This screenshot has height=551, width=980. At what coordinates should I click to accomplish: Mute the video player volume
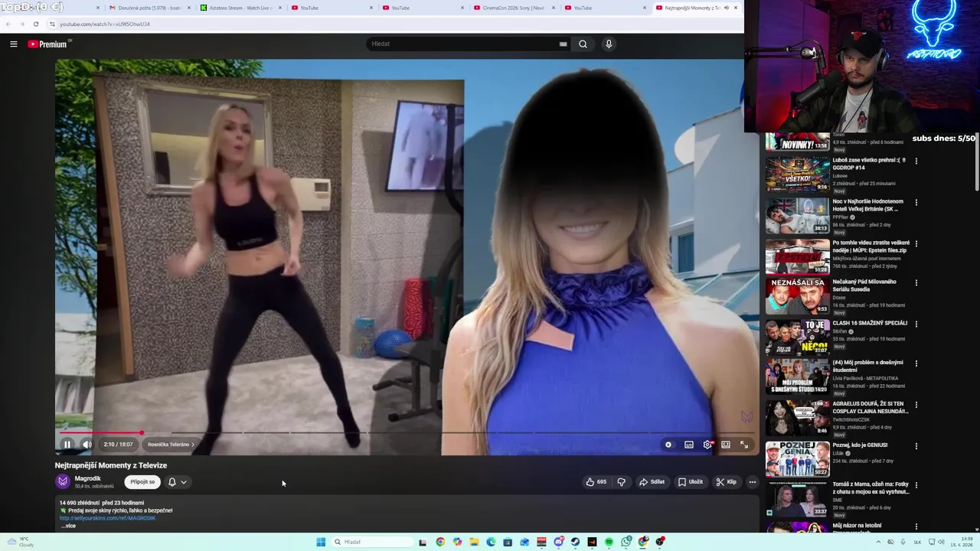[87, 444]
